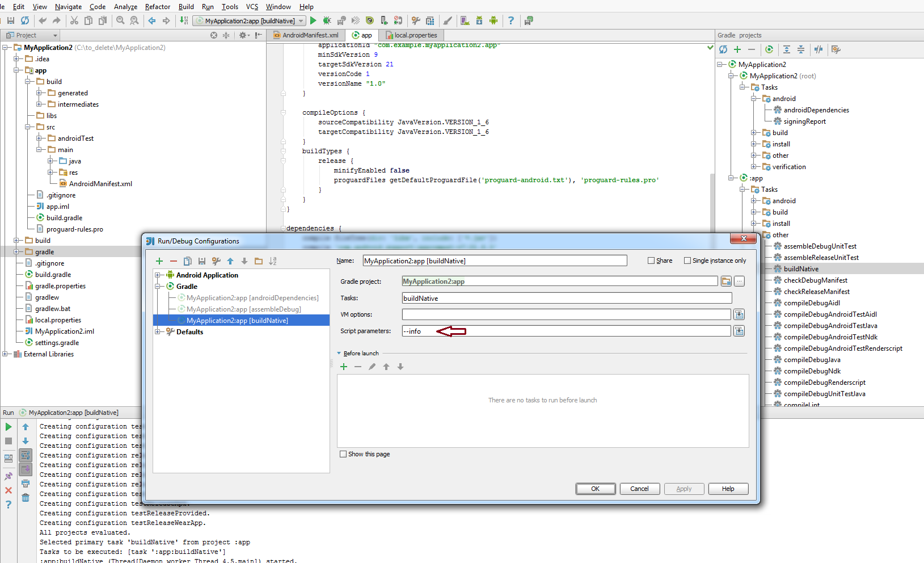
Task: Select gradle.properties in Project tree
Action: tap(60, 286)
